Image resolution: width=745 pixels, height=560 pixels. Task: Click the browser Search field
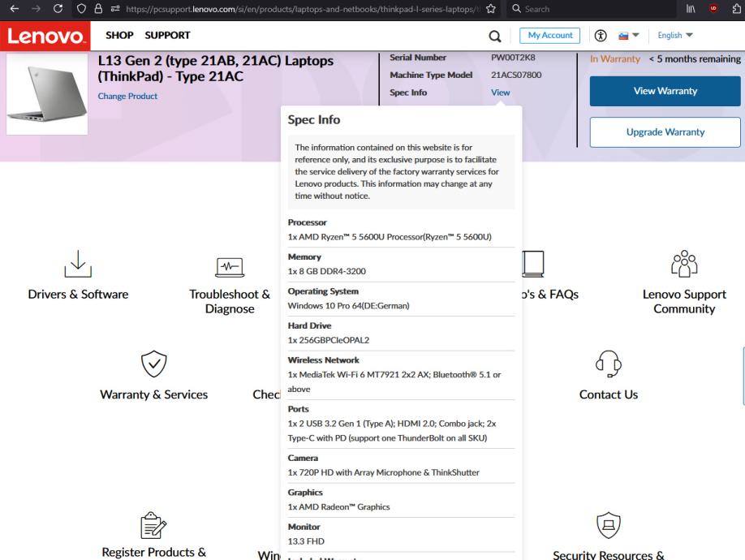pyautogui.click(x=592, y=9)
